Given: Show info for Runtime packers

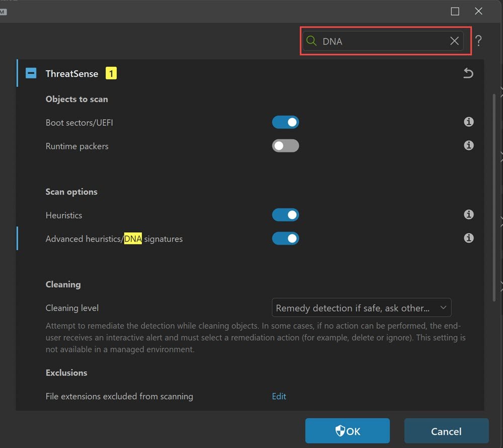Looking at the screenshot, I should [469, 145].
